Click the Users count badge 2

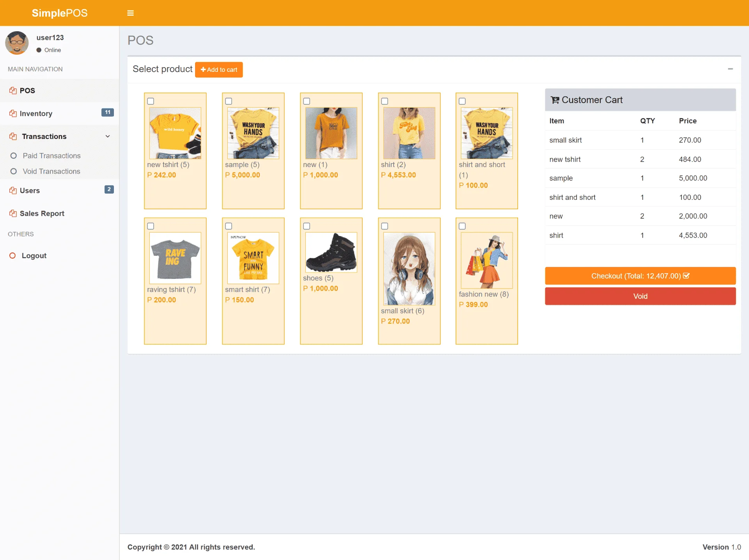[109, 189]
